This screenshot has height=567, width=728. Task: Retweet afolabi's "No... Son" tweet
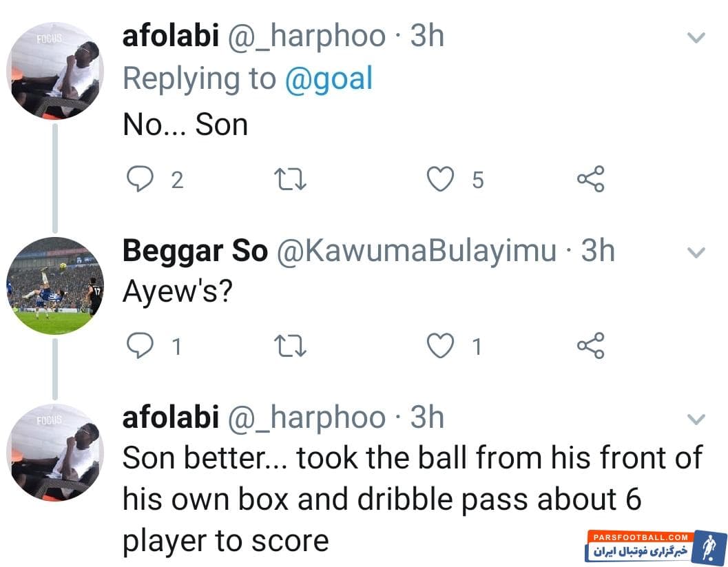pyautogui.click(x=290, y=180)
